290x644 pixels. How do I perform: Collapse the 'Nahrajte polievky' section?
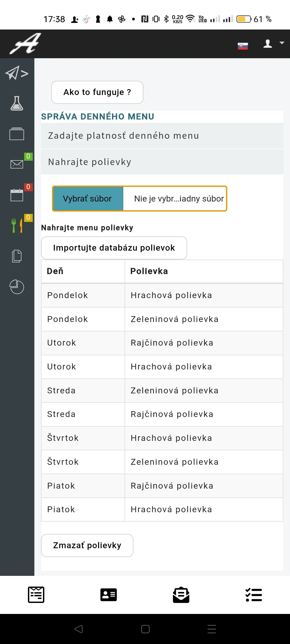tap(162, 162)
